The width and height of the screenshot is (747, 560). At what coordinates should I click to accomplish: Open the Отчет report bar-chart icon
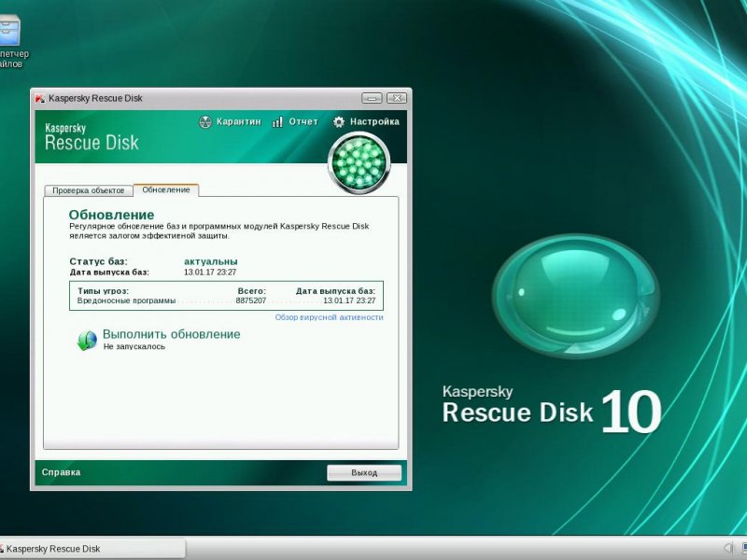point(277,122)
